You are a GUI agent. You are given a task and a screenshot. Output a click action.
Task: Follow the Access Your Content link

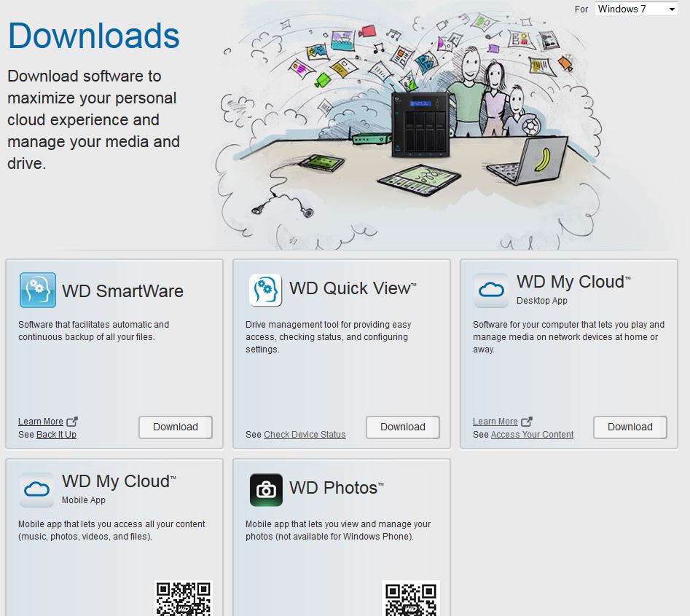click(532, 435)
